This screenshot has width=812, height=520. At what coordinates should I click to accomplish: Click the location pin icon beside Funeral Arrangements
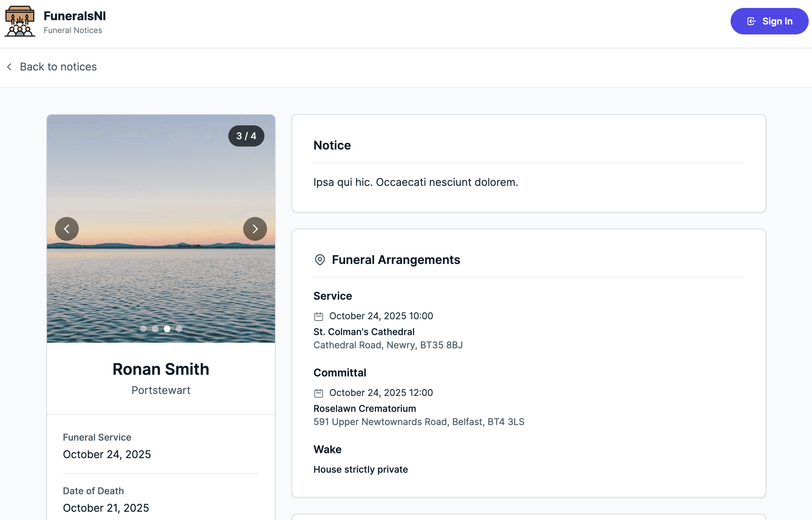(x=320, y=260)
